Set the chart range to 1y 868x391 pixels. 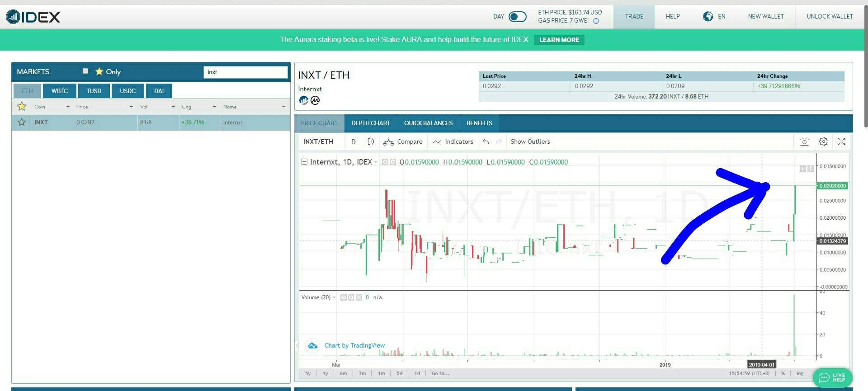pos(325,374)
